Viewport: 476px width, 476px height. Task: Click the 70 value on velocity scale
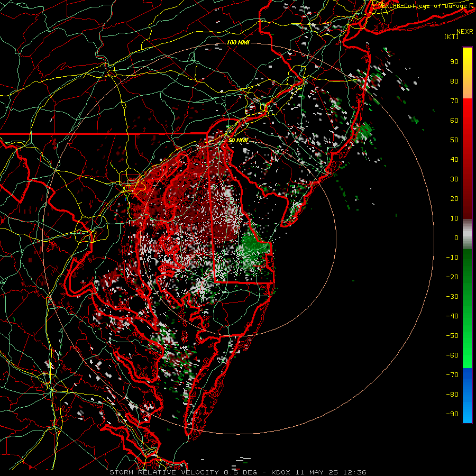click(x=454, y=101)
